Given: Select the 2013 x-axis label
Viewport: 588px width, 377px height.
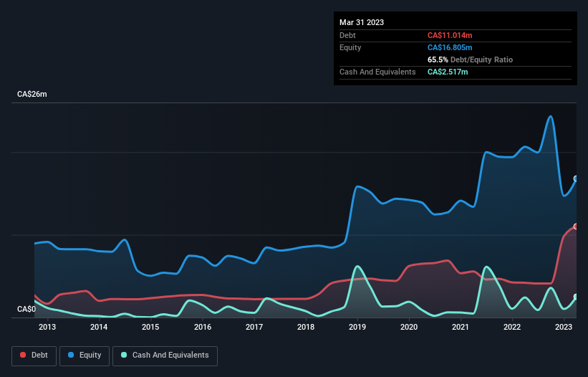Looking at the screenshot, I should tap(47, 327).
